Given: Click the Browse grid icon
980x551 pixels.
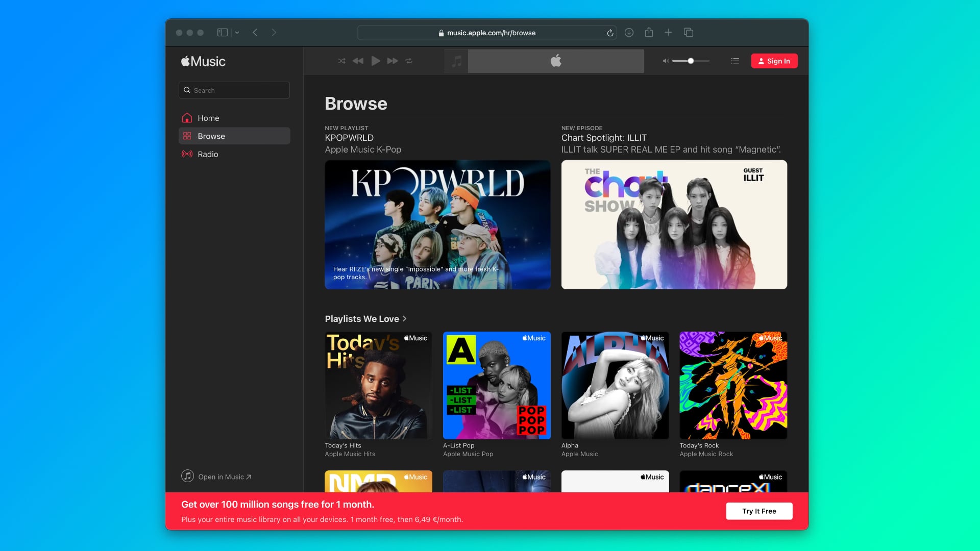Looking at the screenshot, I should (x=187, y=136).
